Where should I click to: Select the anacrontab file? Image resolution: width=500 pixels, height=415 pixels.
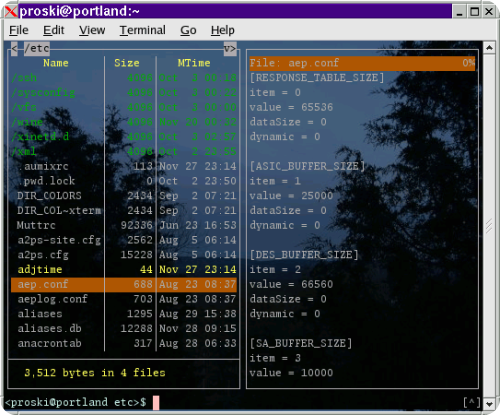coord(124,343)
